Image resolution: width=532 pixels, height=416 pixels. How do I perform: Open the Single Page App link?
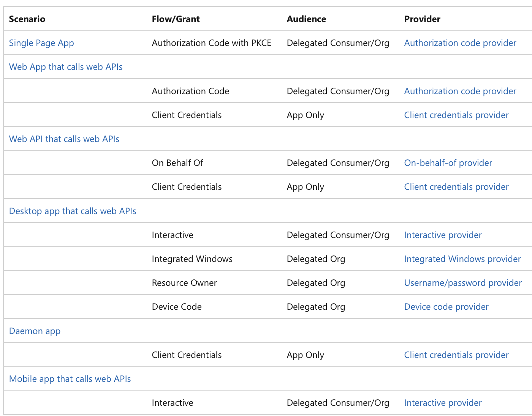pos(41,43)
